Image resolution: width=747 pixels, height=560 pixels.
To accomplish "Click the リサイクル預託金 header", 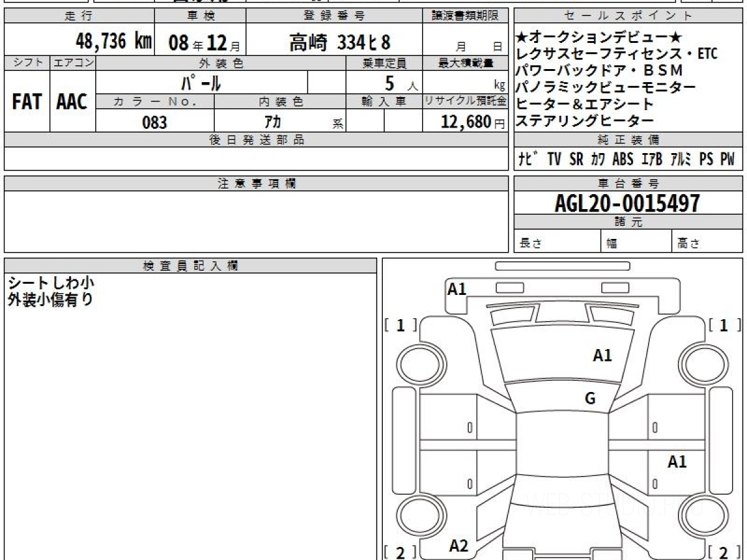I will [466, 101].
